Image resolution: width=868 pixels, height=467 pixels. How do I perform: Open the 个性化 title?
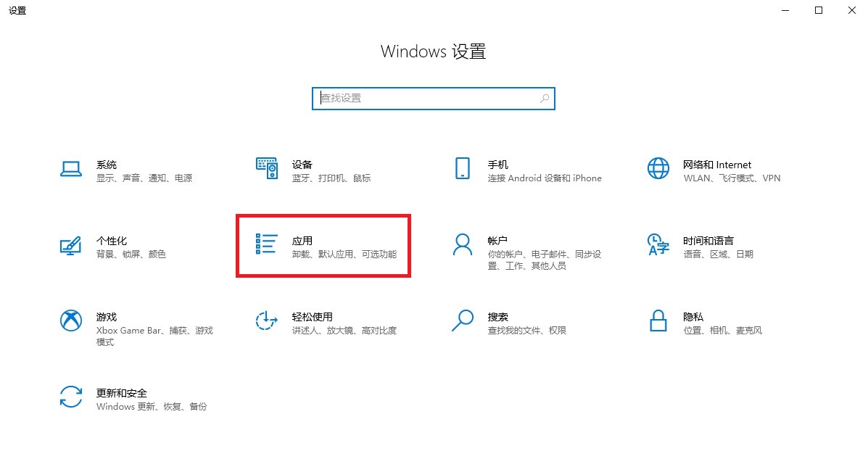tap(112, 241)
